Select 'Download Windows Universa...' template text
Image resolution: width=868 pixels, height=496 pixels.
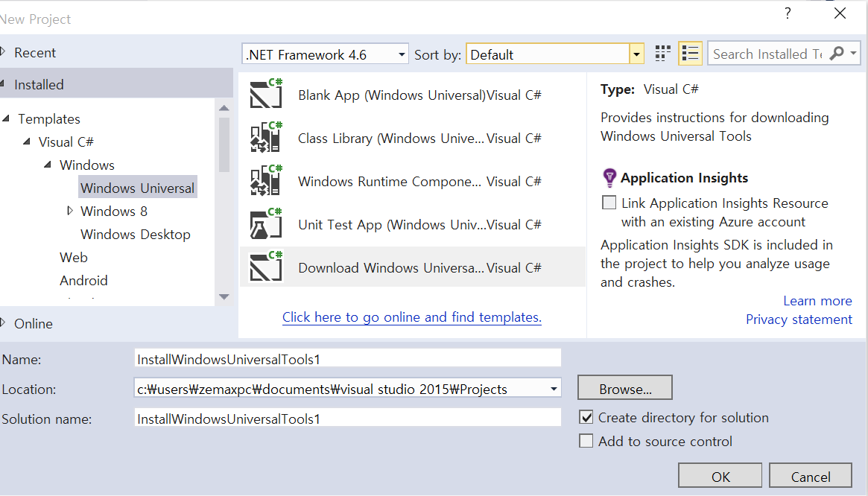click(x=391, y=268)
